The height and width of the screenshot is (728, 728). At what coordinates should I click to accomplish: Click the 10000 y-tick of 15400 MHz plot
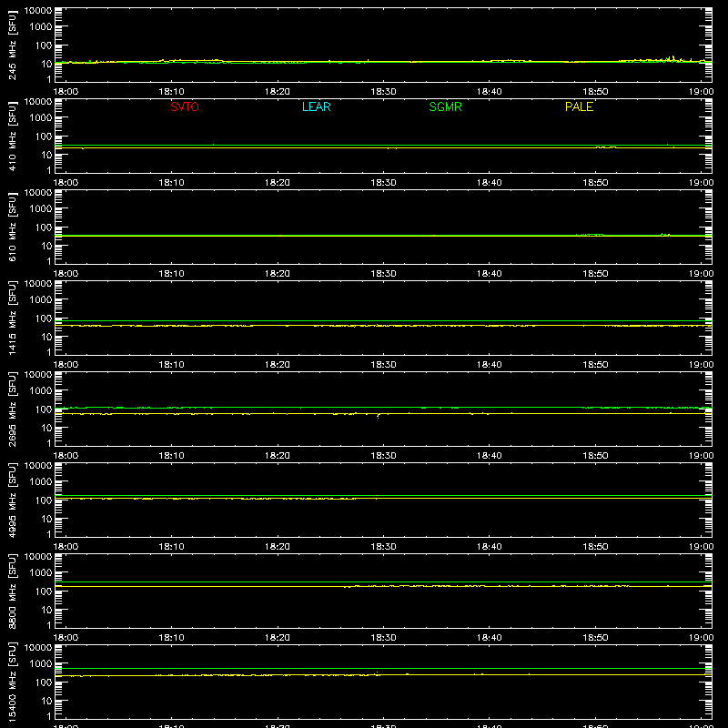coord(38,648)
